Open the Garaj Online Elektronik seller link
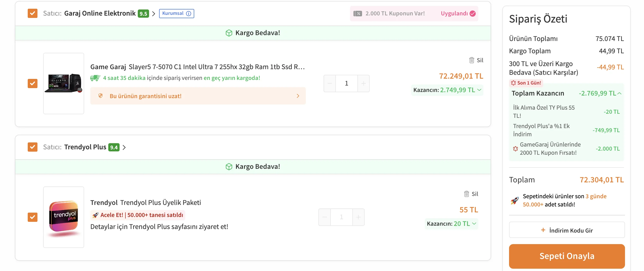The width and height of the screenshot is (644, 271). (x=100, y=13)
